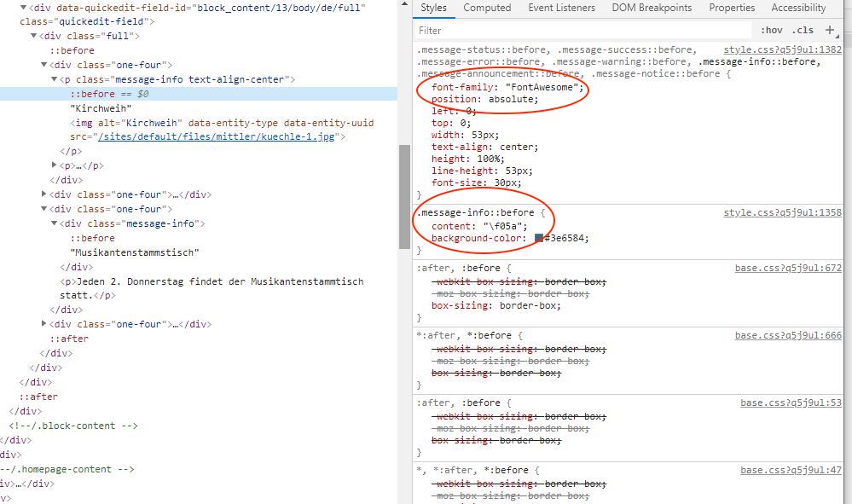The height and width of the screenshot is (504, 852).
Task: Open the base.css?q5j9ul:672 source link
Action: (x=788, y=268)
